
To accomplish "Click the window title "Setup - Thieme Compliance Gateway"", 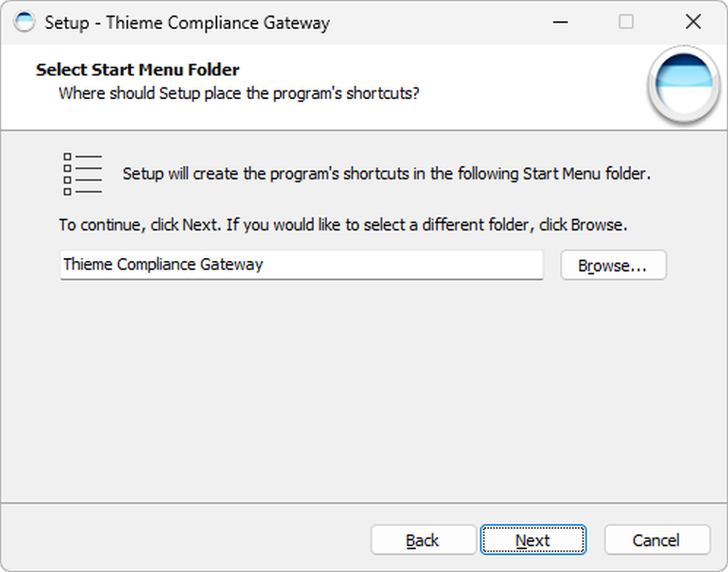I will (187, 23).
